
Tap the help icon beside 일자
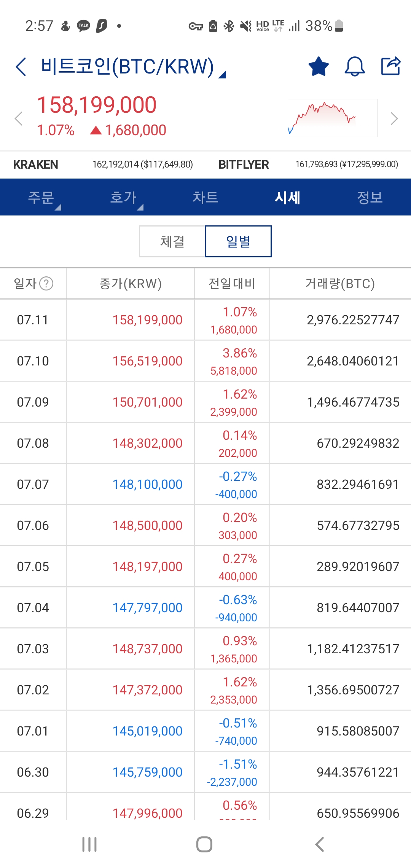tap(46, 284)
